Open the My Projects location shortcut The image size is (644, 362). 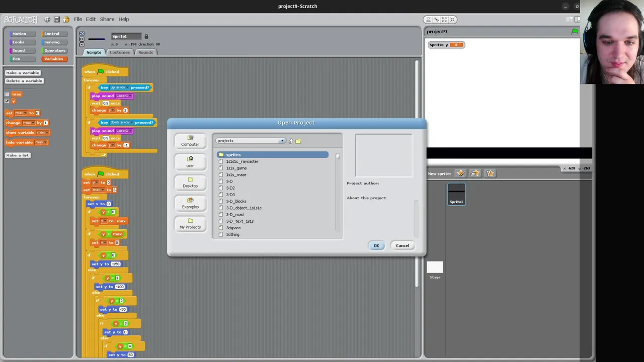(190, 224)
